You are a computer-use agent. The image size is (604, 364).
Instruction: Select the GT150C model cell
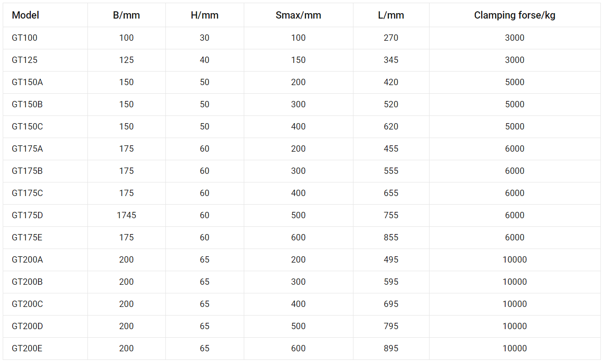[27, 126]
